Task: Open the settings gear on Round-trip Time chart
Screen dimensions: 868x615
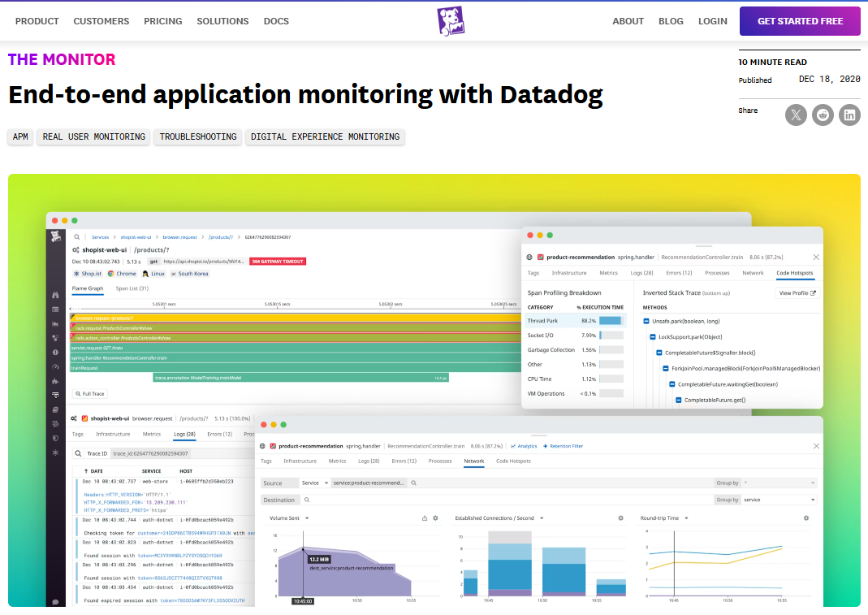Action: coord(807,518)
